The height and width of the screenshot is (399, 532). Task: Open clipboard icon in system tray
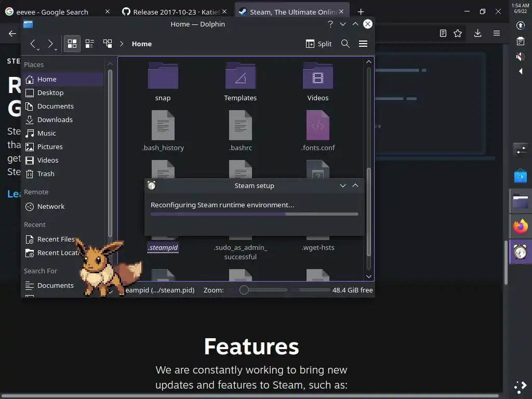521,41
